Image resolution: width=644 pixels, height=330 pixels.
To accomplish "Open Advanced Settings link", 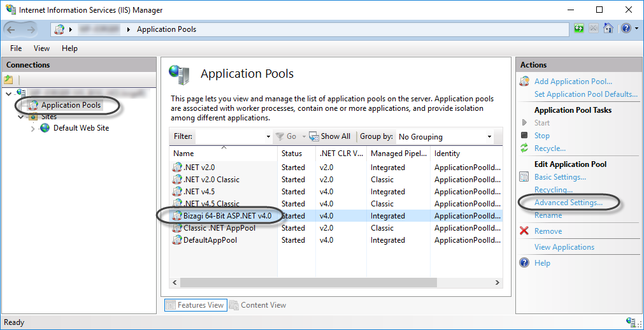I will point(568,202).
